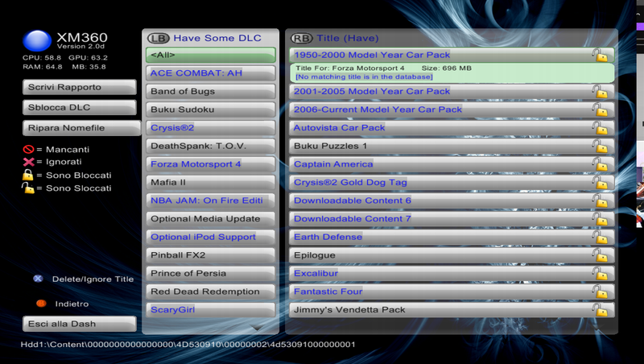
Task: Select Downloadable Content 7 title
Action: click(x=452, y=218)
